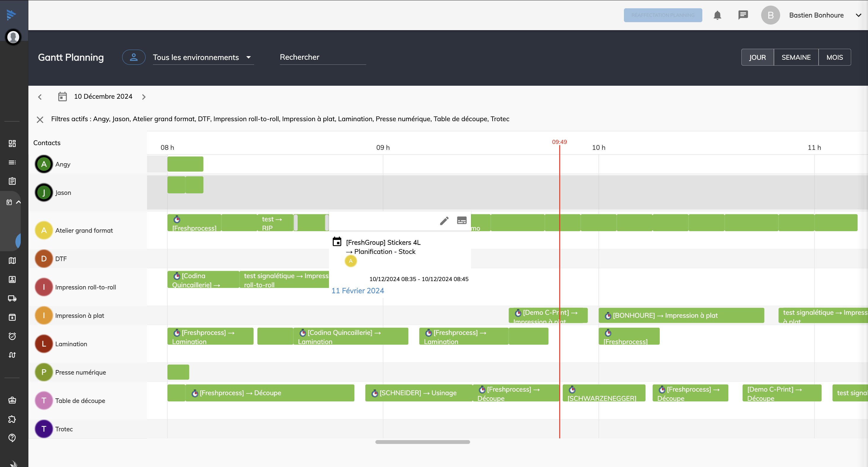Open the messages chat icon
868x467 pixels.
743,15
